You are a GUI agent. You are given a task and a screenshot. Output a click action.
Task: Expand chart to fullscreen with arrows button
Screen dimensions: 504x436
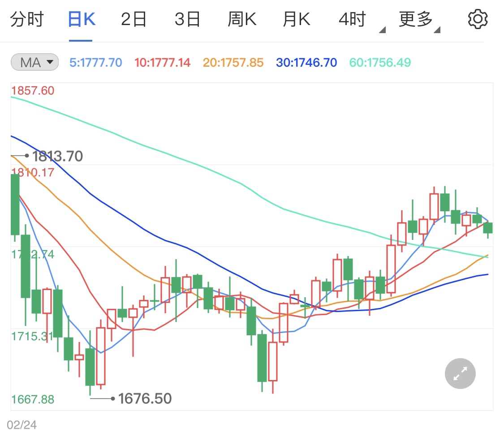[x=460, y=373]
